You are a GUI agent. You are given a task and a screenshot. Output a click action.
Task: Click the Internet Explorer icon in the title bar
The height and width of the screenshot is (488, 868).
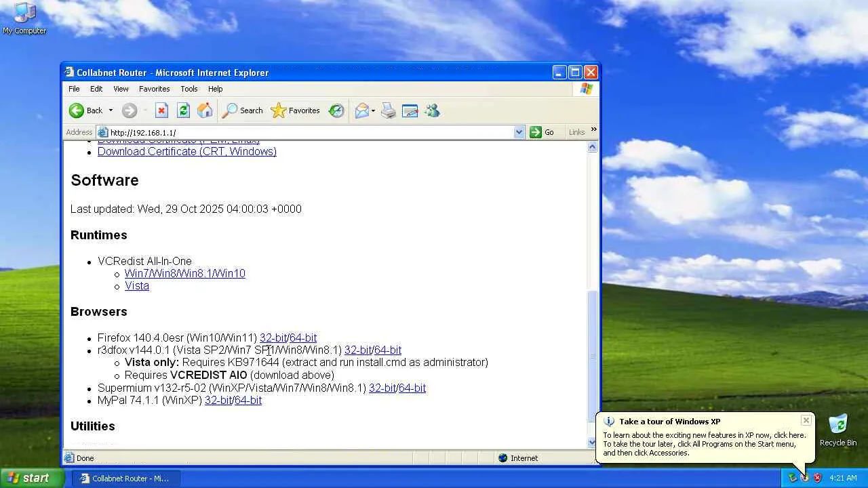click(x=69, y=73)
